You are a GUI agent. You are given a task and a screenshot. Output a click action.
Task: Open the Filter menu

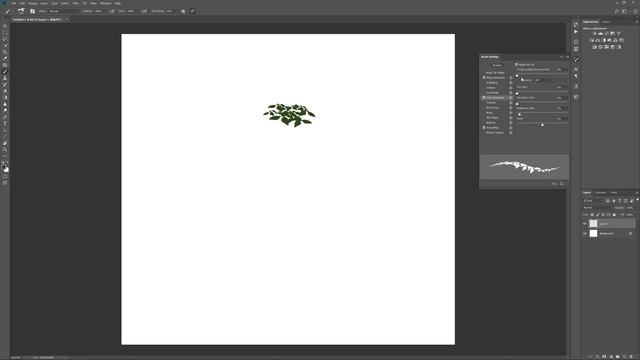(76, 3)
